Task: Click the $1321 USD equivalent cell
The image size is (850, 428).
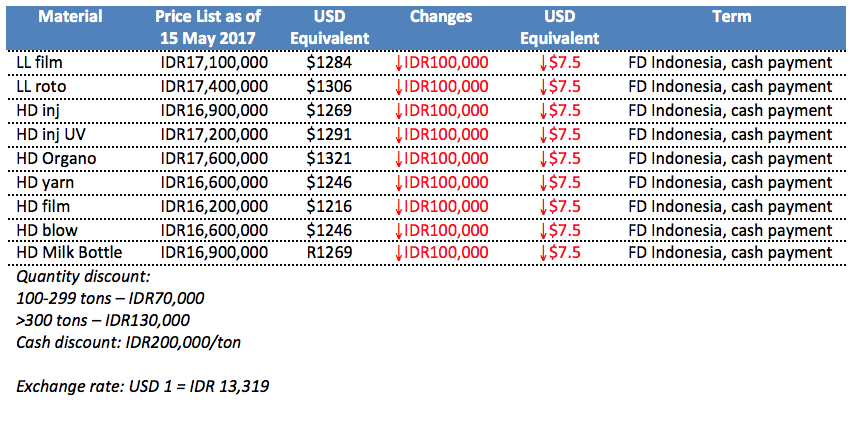Action: click(329, 157)
